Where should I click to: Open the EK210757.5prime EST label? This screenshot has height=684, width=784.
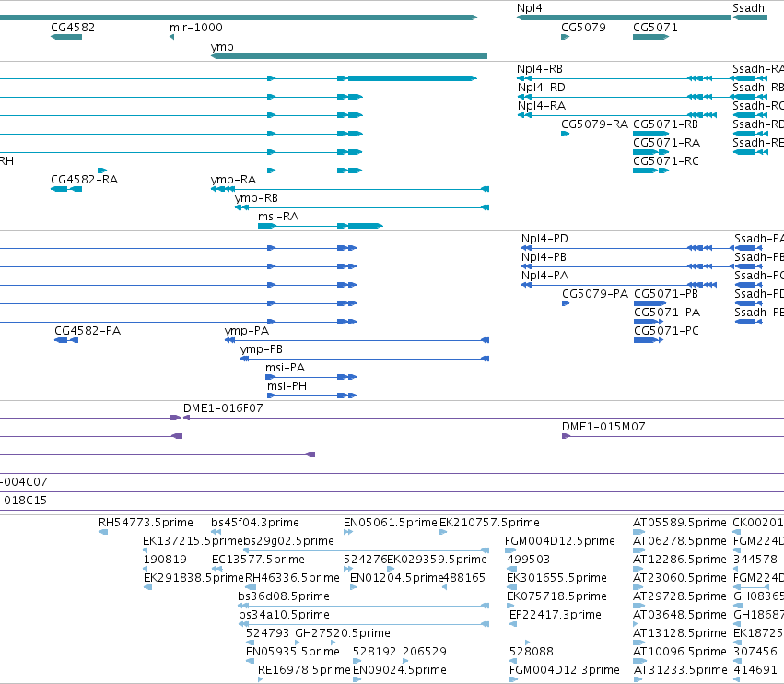[x=489, y=523]
